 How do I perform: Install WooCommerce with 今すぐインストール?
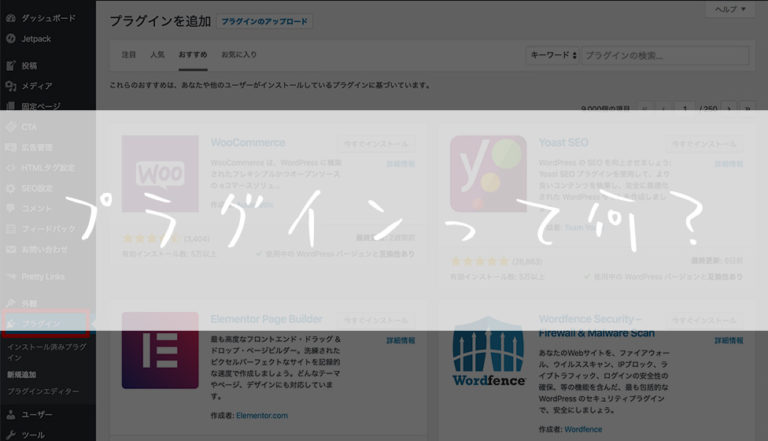pyautogui.click(x=376, y=144)
